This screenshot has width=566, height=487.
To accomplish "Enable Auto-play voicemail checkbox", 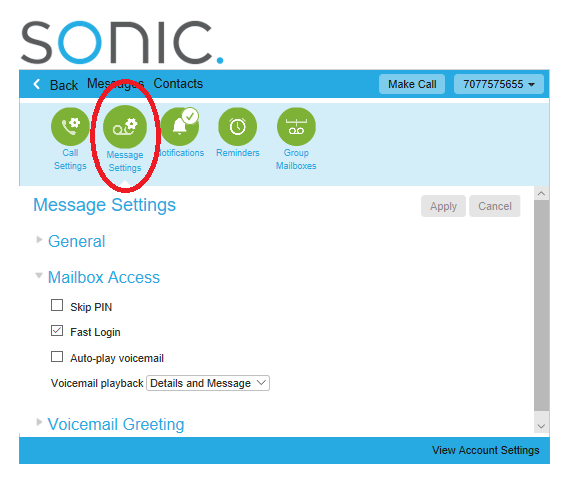I will tap(57, 356).
